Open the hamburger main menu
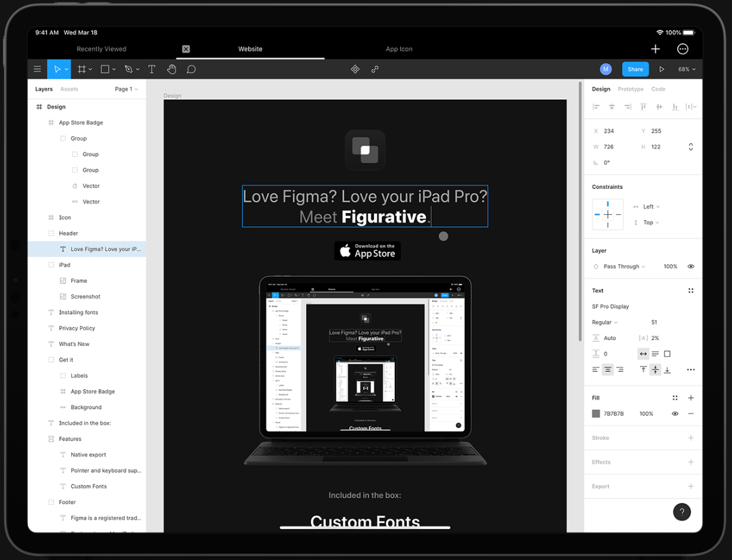The image size is (732, 560). coord(38,69)
